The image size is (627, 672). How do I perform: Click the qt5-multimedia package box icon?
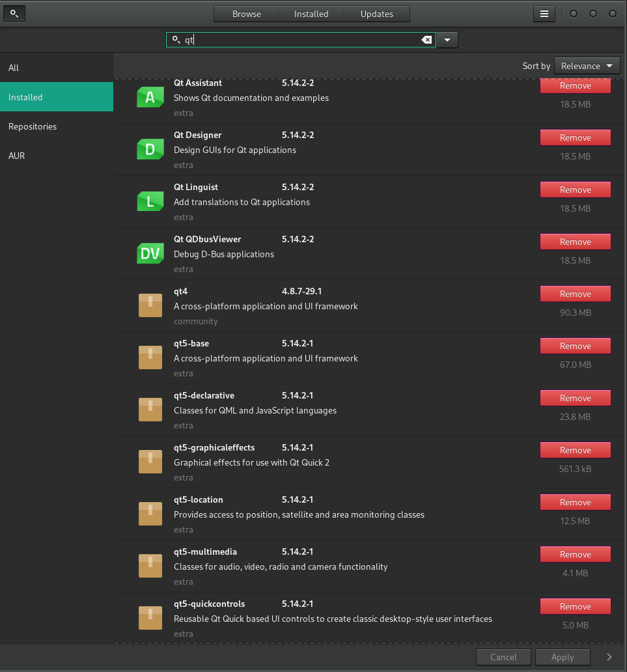pyautogui.click(x=150, y=566)
